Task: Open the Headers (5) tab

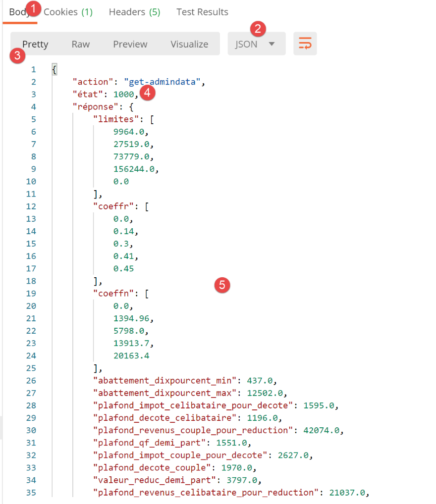Action: [x=134, y=12]
